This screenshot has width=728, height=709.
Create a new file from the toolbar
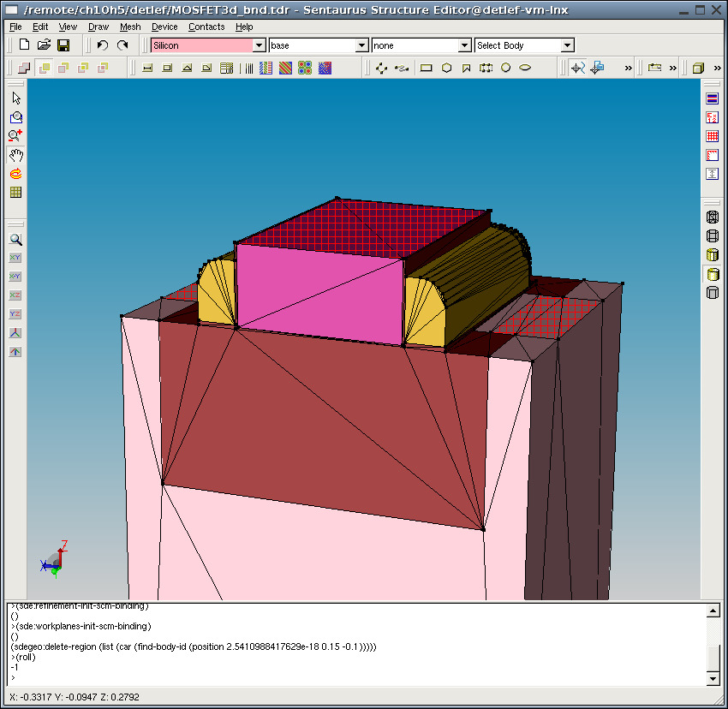(24, 45)
